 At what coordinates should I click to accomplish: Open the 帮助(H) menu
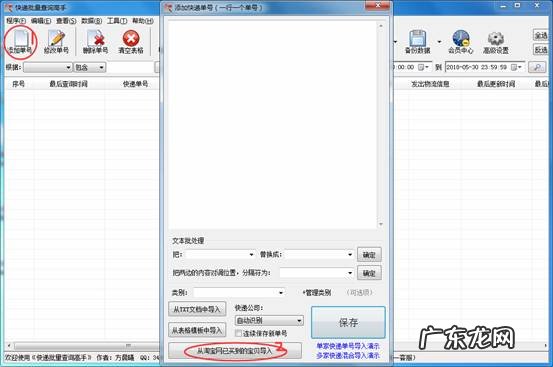pyautogui.click(x=143, y=21)
